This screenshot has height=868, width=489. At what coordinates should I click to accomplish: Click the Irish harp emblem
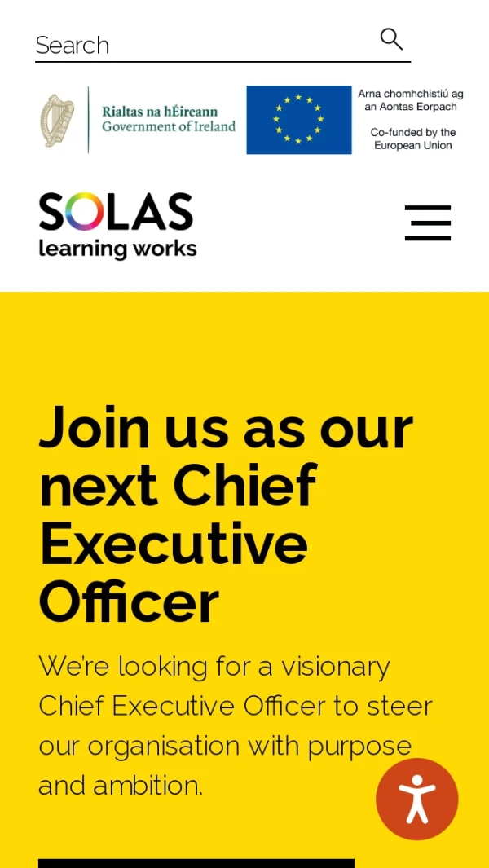(57, 120)
